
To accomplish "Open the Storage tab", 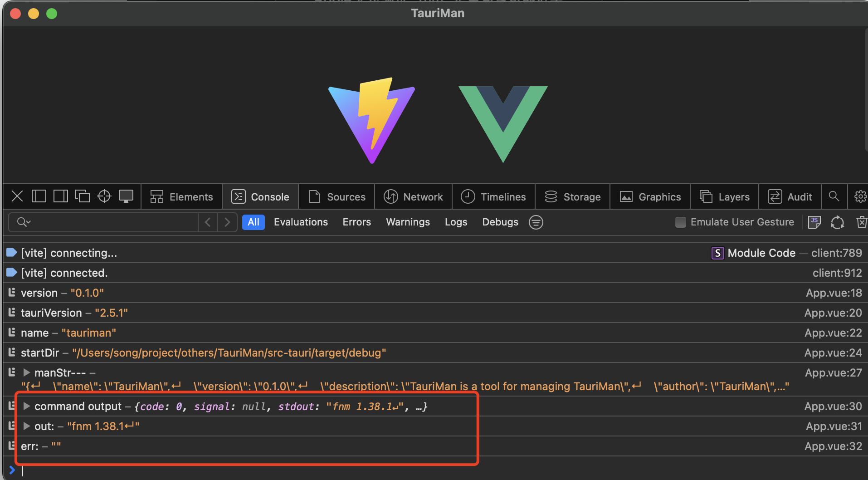I will point(573,197).
